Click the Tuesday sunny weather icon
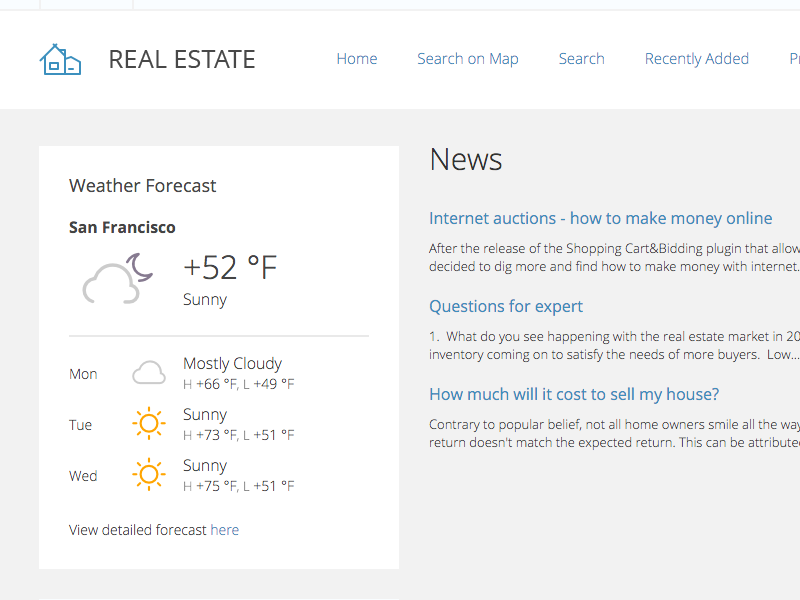The height and width of the screenshot is (600, 800). pyautogui.click(x=148, y=423)
